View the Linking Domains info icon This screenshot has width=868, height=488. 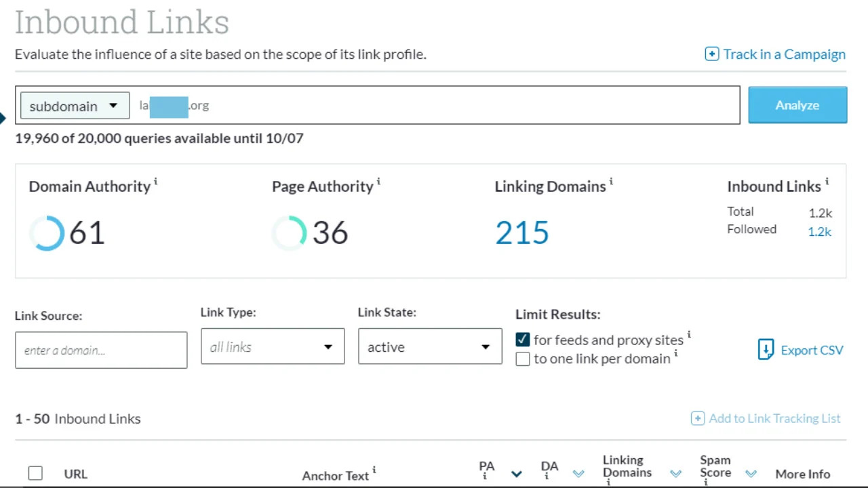tap(611, 180)
